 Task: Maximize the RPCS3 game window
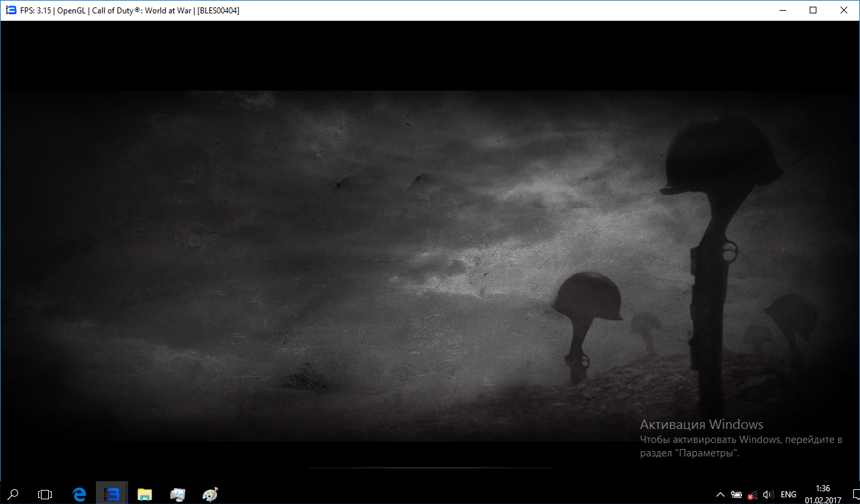pyautogui.click(x=813, y=10)
